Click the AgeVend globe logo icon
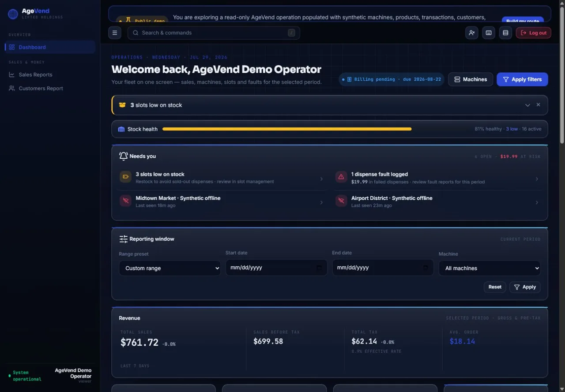The width and height of the screenshot is (565, 392). [x=13, y=14]
